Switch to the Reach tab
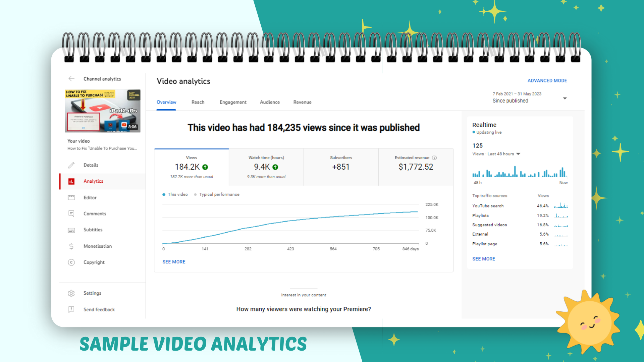Screen dimensions: 644x362 (x=198, y=102)
